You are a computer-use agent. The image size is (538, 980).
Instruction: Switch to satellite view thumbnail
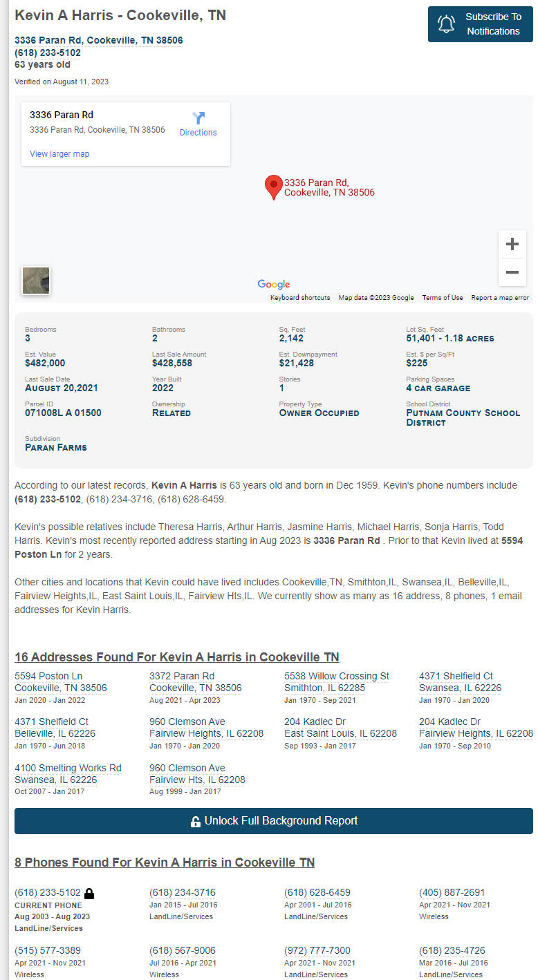click(36, 281)
